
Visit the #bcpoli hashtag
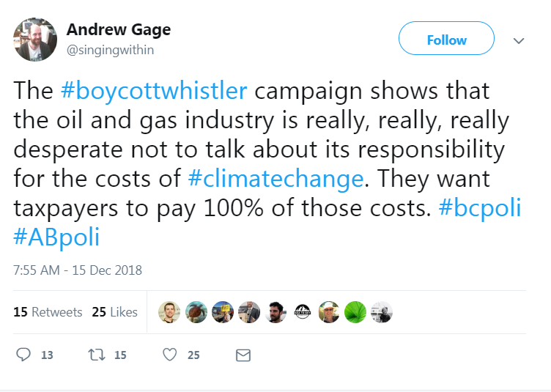tap(479, 207)
